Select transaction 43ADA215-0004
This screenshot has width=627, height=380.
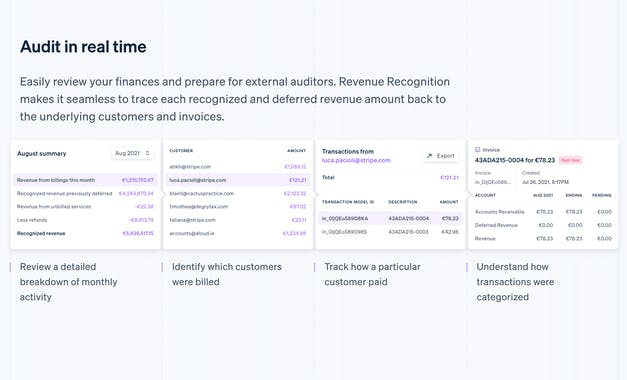pos(390,218)
